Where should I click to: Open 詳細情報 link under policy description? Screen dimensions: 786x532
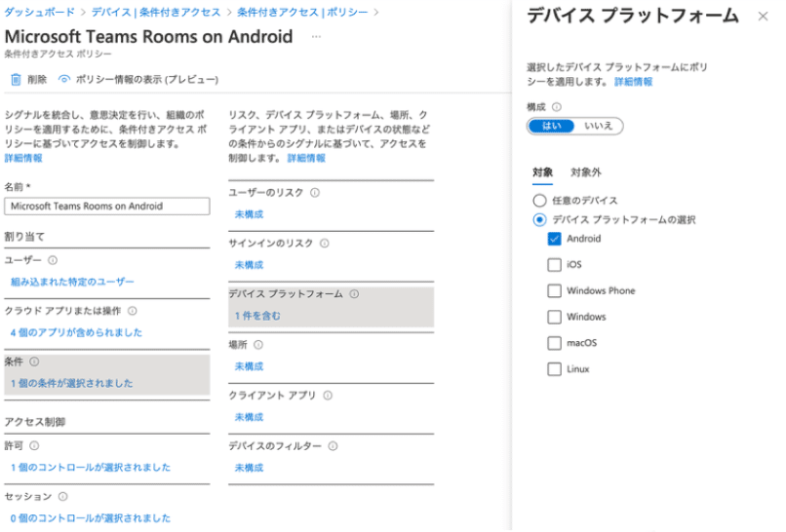(x=23, y=158)
